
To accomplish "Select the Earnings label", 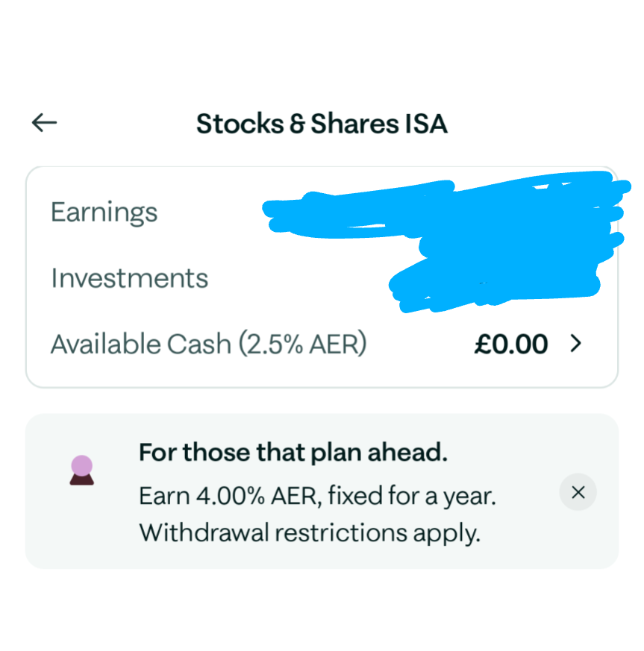I will point(104,213).
